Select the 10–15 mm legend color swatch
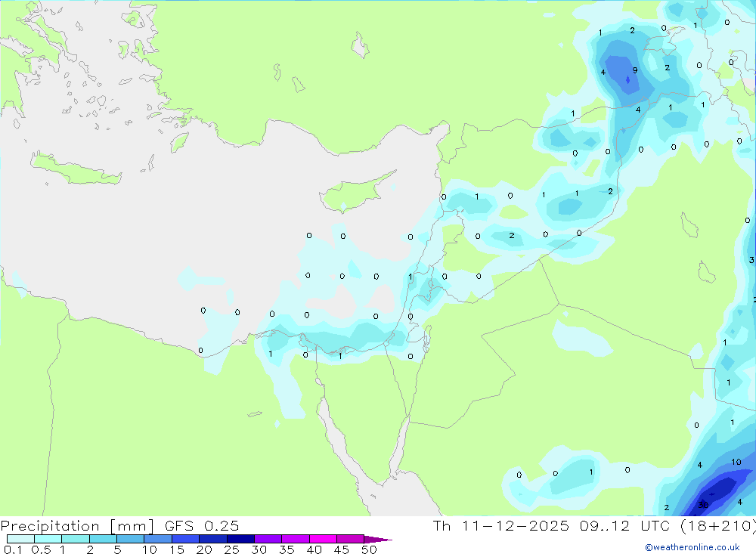This screenshot has height=554, width=756. [158, 539]
